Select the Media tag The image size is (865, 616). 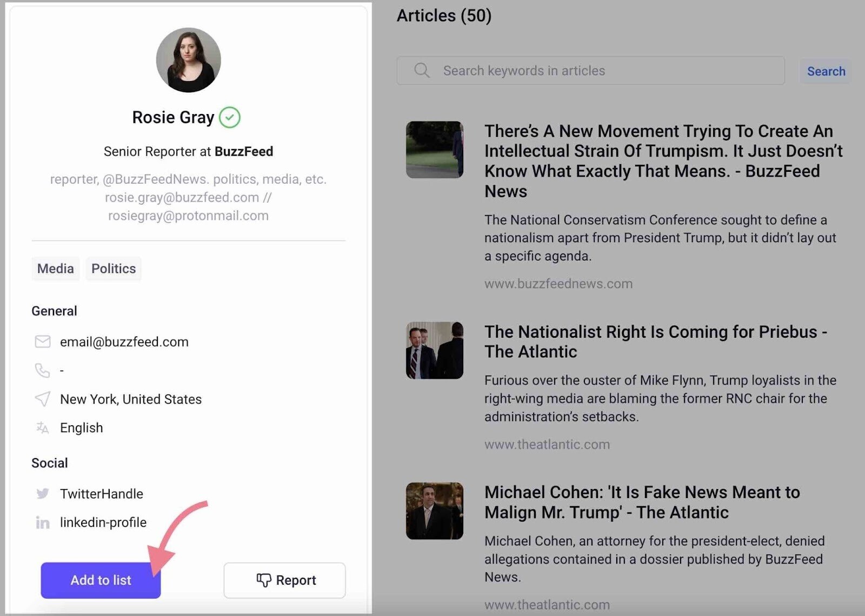pyautogui.click(x=56, y=269)
